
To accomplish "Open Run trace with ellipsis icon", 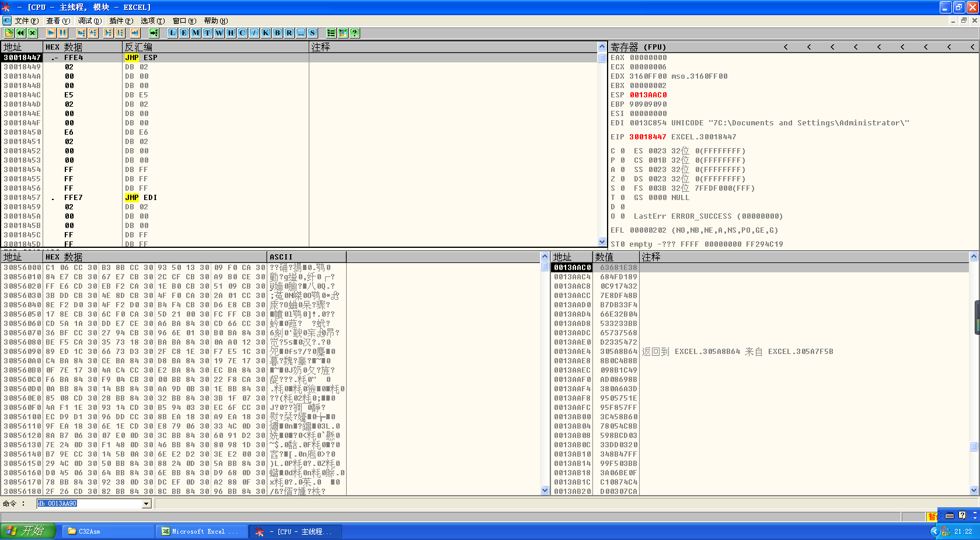I will pos(301,33).
